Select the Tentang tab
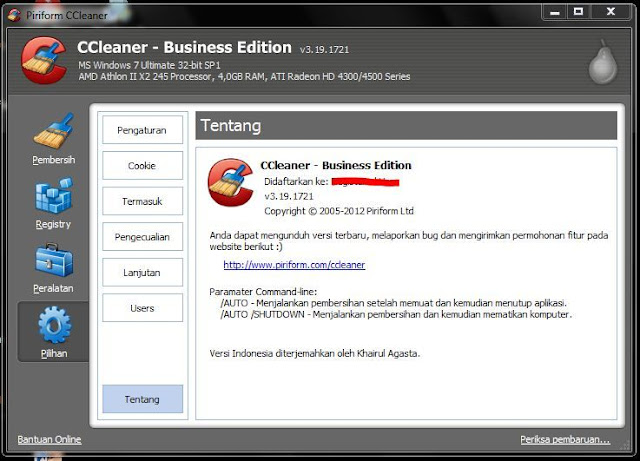Screen dimensions: 640x461 pyautogui.click(x=142, y=399)
